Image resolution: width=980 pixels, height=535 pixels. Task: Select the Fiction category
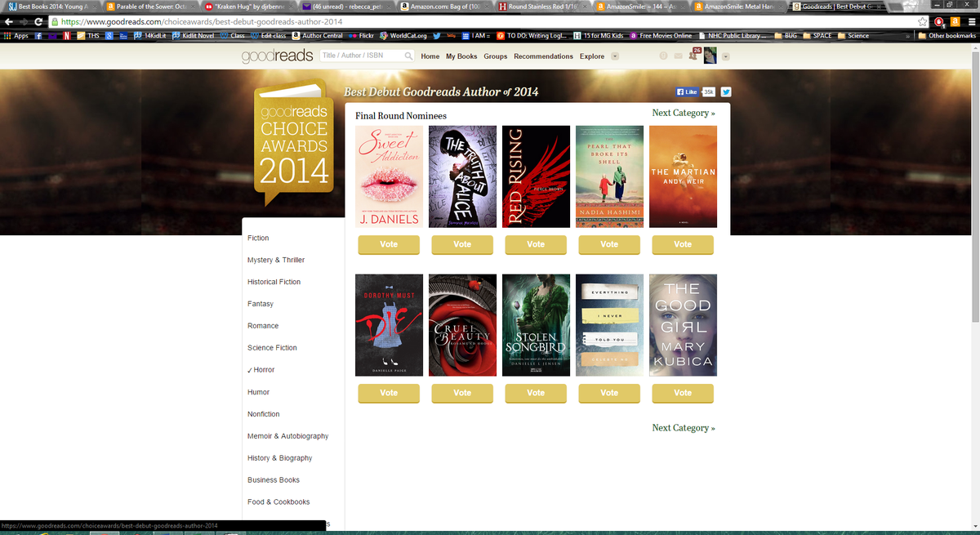[258, 238]
